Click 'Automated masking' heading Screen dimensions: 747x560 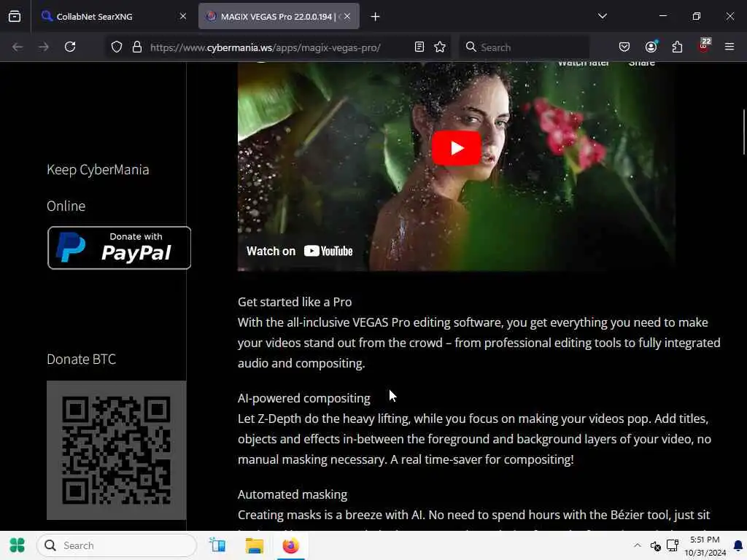(293, 494)
